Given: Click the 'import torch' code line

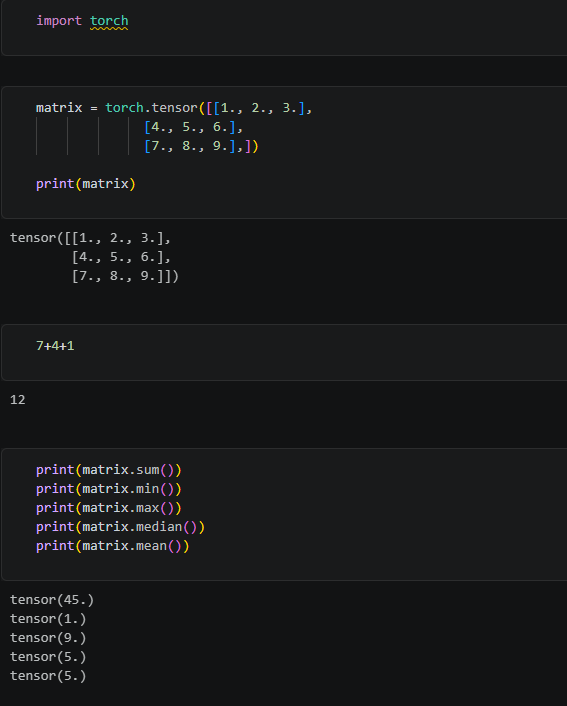Looking at the screenshot, I should (82, 21).
